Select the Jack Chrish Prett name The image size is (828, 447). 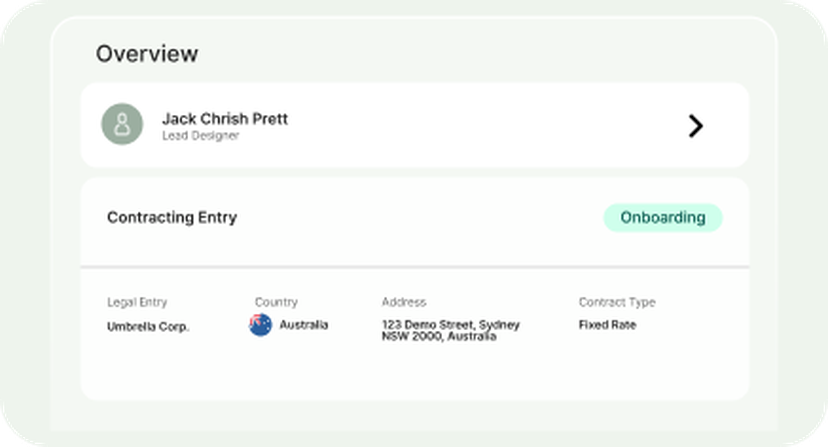coord(224,118)
